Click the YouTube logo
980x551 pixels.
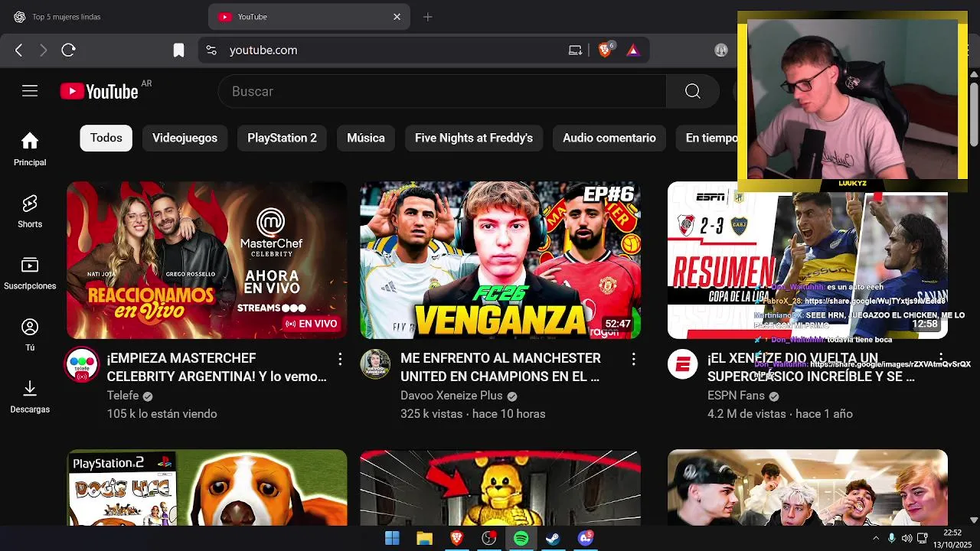[100, 91]
